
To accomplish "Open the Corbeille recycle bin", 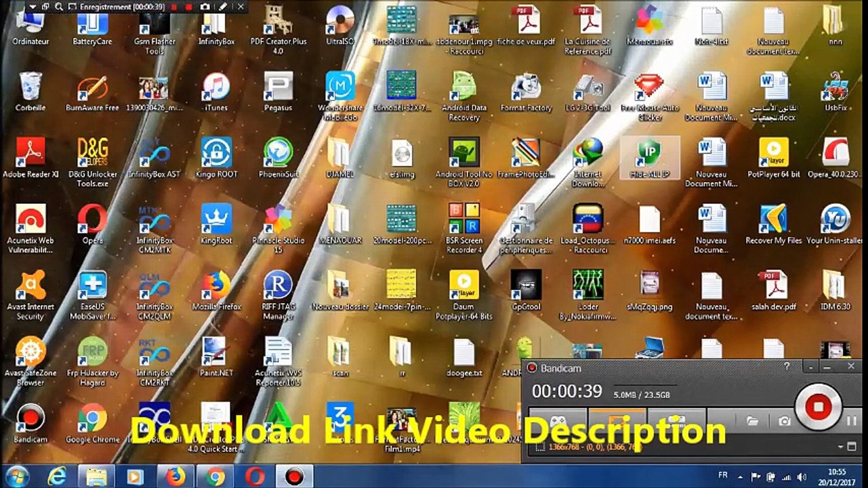I will coord(30,92).
